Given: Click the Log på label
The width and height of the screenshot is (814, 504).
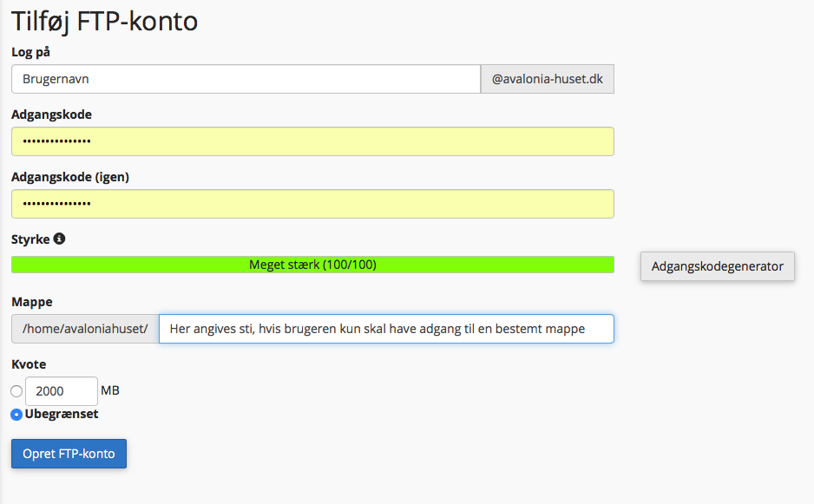Looking at the screenshot, I should click(x=30, y=52).
